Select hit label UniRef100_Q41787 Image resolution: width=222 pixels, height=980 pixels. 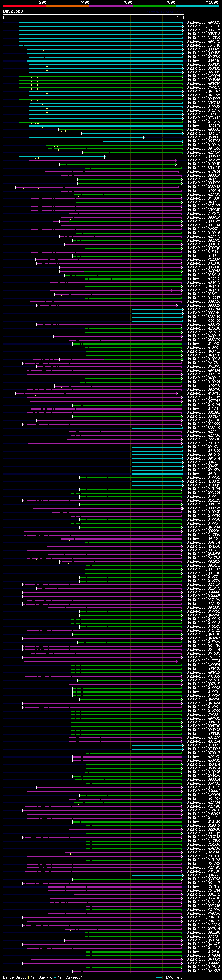203,408
